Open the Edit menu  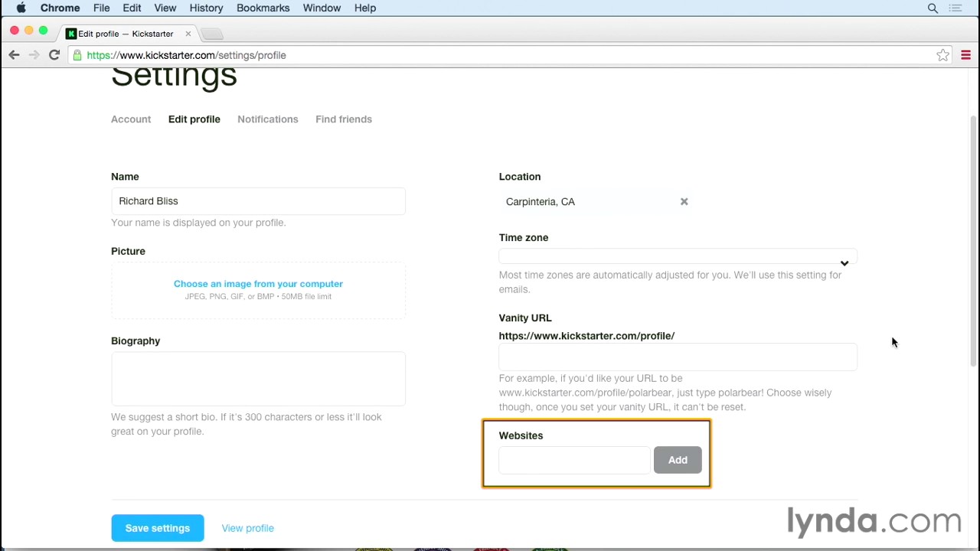click(x=132, y=8)
